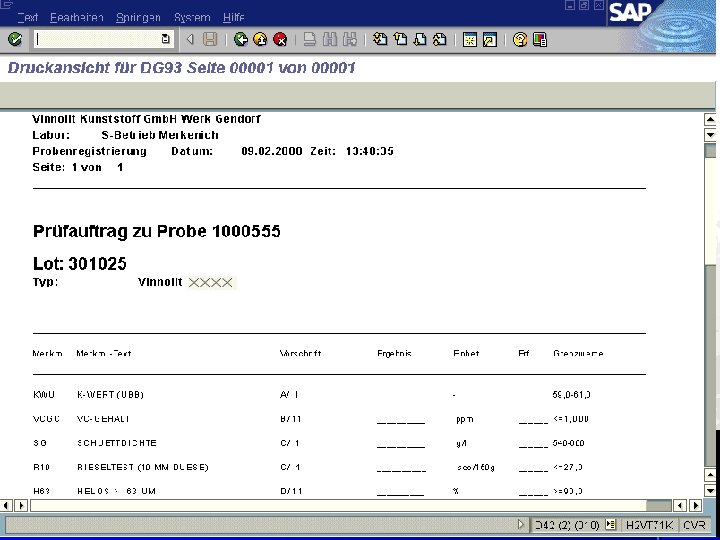Click the bottom scroll-up arrow of vertical scrollbar
720x540 pixels.
(x=710, y=475)
